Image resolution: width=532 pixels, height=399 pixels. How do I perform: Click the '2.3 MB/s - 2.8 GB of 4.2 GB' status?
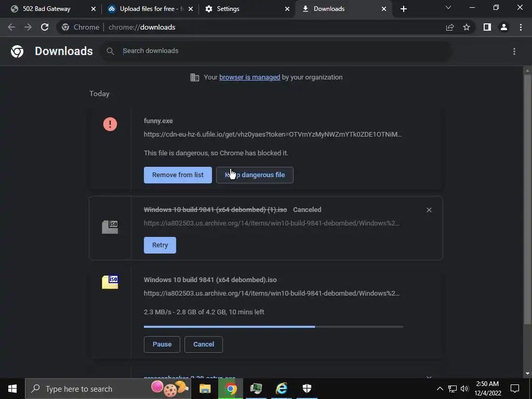tap(204, 312)
